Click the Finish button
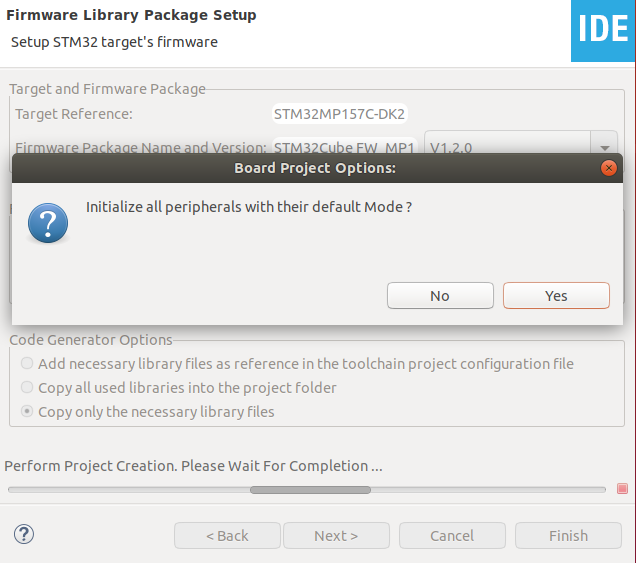This screenshot has width=636, height=563. [568, 535]
